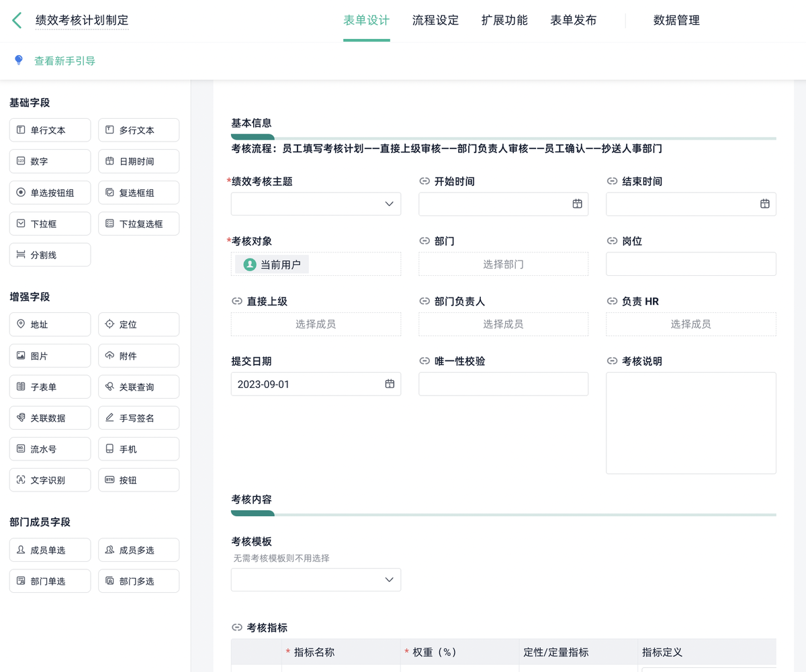选择部门成员字段中的「成员单选」图标
The width and height of the screenshot is (806, 672).
(x=50, y=549)
